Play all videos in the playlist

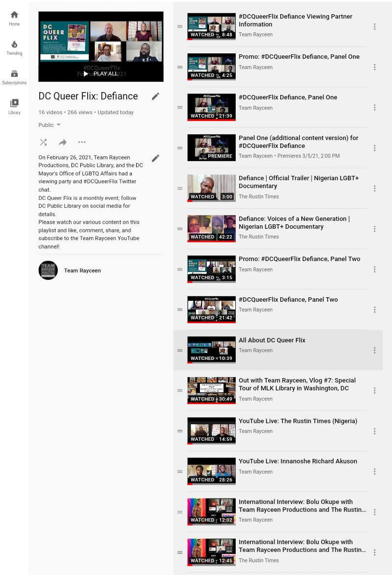(101, 73)
